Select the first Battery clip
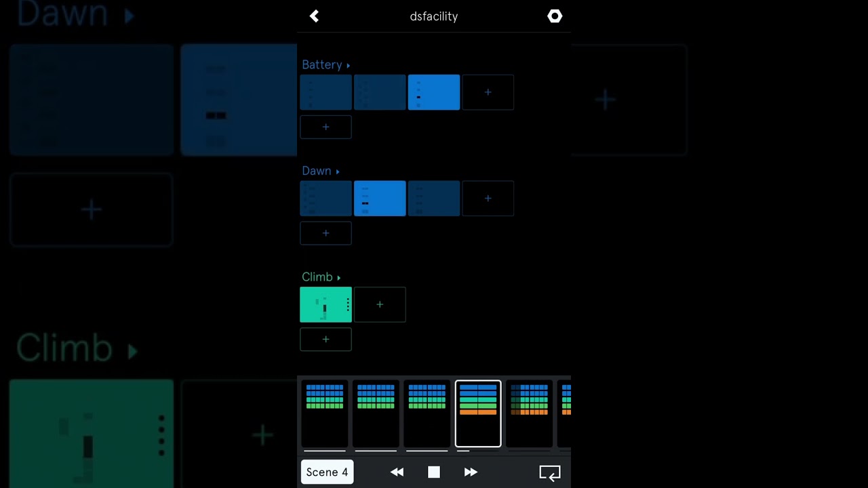 tap(326, 92)
